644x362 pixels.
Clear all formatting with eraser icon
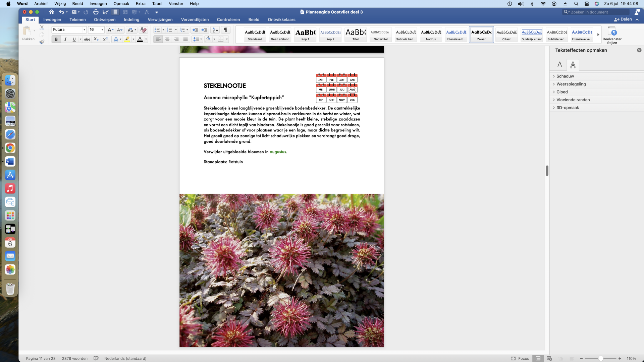click(143, 30)
